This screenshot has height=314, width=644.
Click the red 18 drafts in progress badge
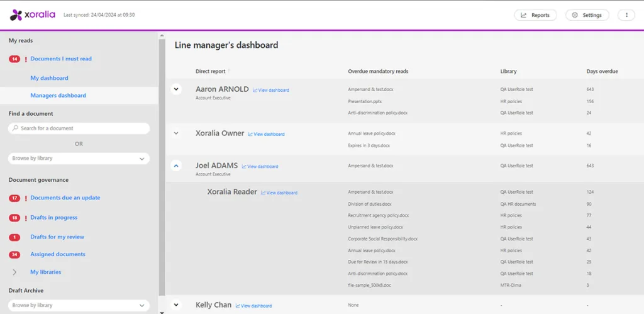14,218
